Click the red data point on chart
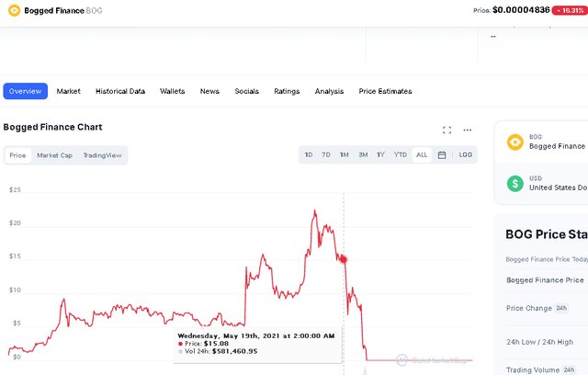Viewport: 588px width, 375px height. click(343, 259)
